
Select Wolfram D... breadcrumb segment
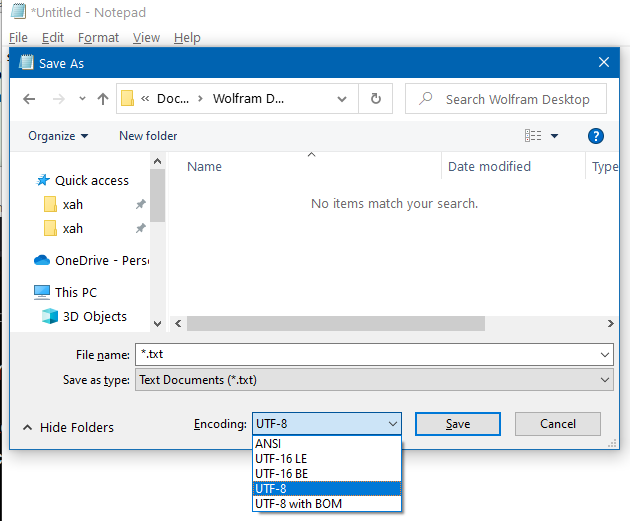248,98
